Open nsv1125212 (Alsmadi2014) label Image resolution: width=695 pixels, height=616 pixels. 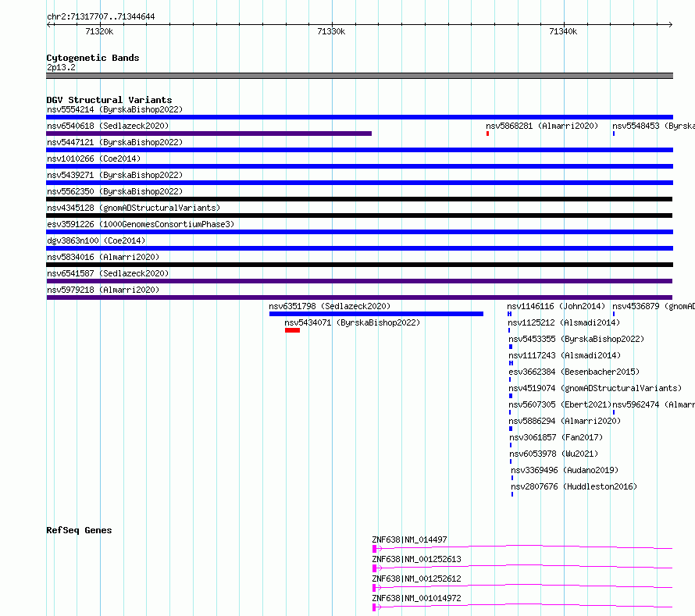[x=564, y=322]
